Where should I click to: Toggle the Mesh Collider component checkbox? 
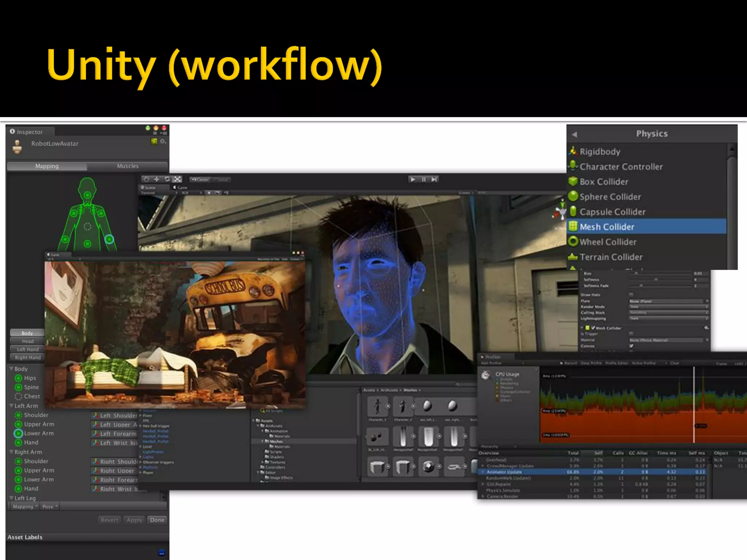tap(593, 328)
